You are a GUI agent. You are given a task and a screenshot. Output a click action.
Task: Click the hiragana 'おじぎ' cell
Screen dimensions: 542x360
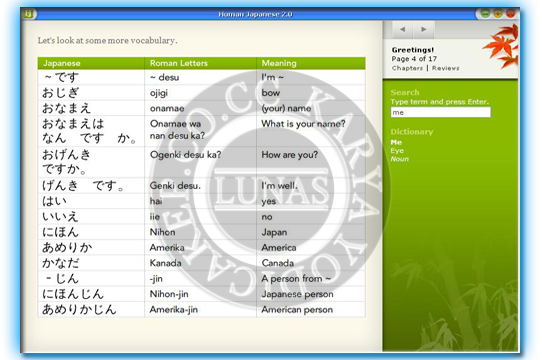coord(91,93)
